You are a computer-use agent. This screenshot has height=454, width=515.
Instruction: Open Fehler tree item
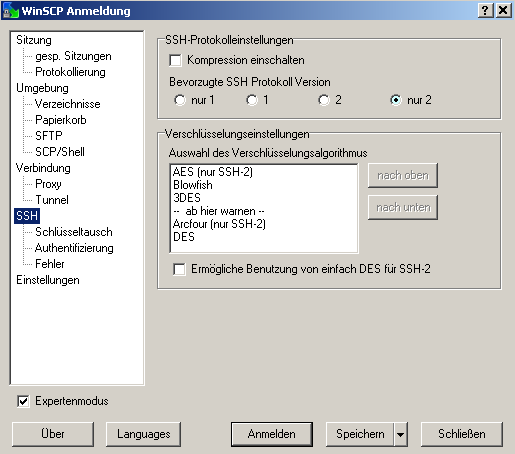pos(50,264)
